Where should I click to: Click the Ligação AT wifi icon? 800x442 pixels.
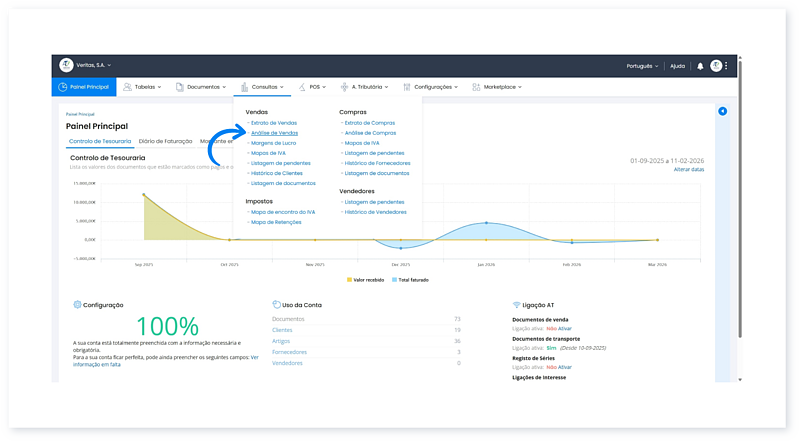pos(516,304)
